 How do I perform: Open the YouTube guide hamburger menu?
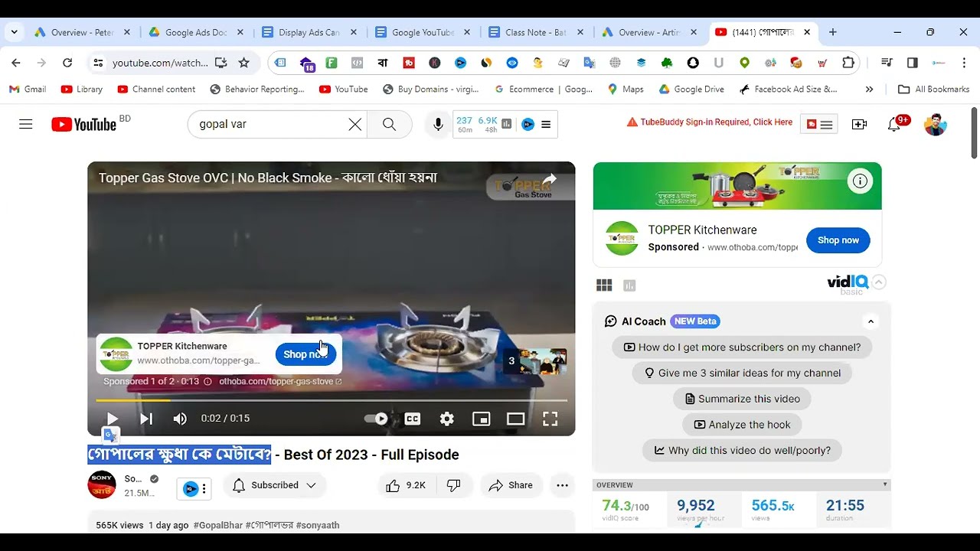26,124
